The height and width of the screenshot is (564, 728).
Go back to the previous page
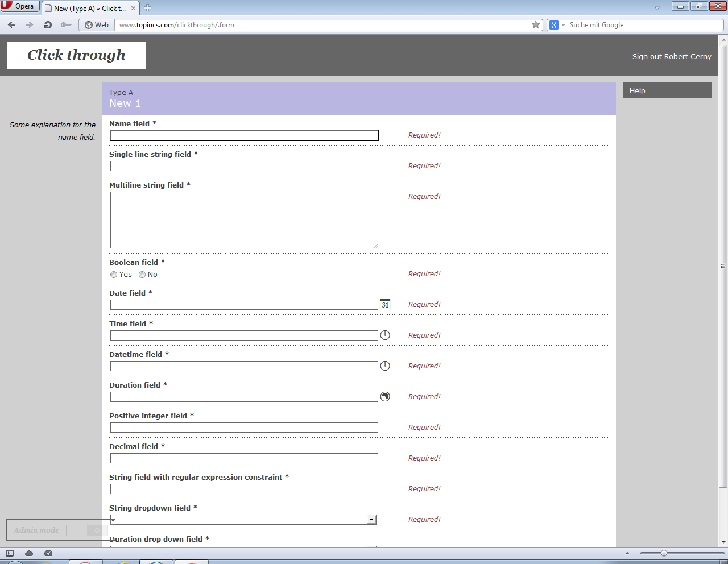click(12, 25)
